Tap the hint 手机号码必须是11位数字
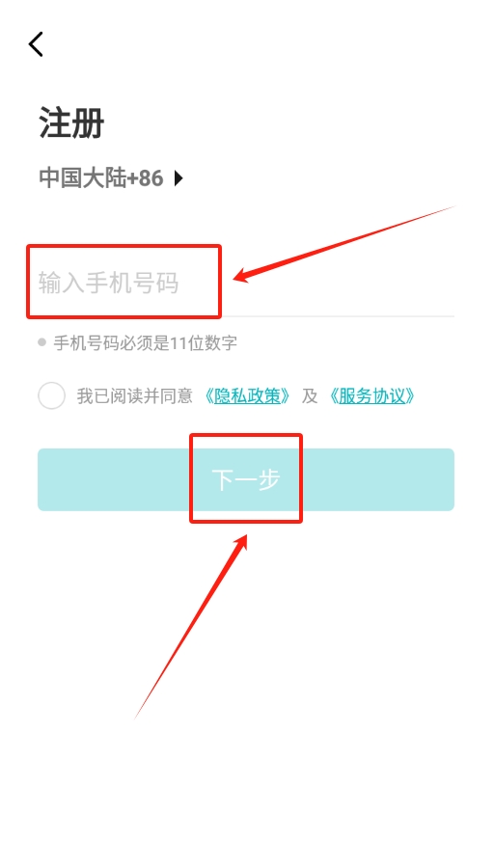 click(x=145, y=342)
